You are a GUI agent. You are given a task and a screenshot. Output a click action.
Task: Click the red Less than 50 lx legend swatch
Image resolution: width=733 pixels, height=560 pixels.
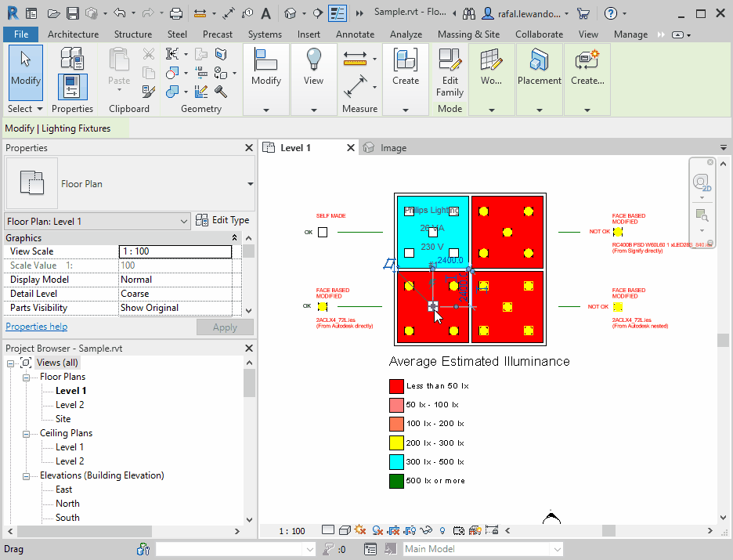(396, 385)
